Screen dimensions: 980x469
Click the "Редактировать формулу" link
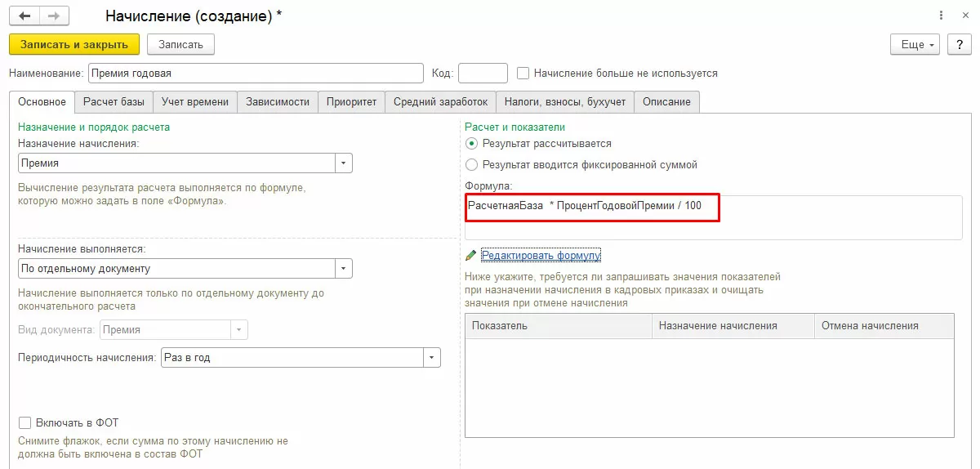(x=541, y=256)
